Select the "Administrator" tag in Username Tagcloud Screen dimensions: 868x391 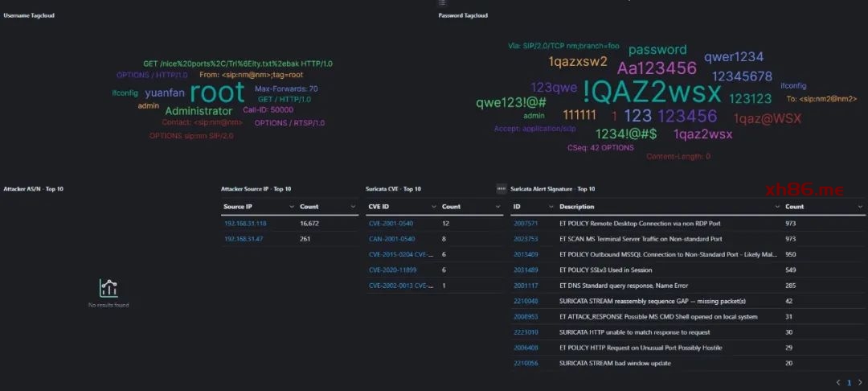199,111
